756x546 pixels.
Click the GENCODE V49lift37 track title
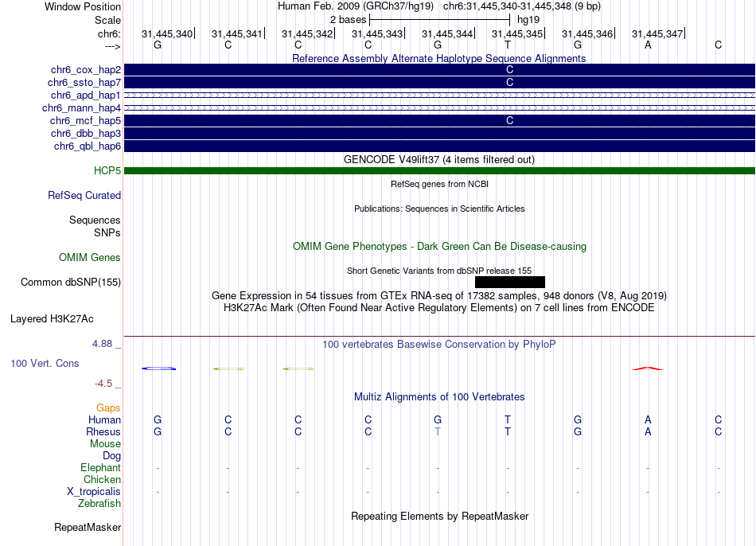point(439,160)
